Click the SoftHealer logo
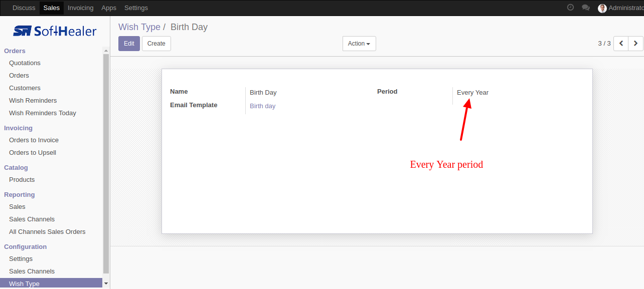The height and width of the screenshot is (289, 644). pos(55,31)
